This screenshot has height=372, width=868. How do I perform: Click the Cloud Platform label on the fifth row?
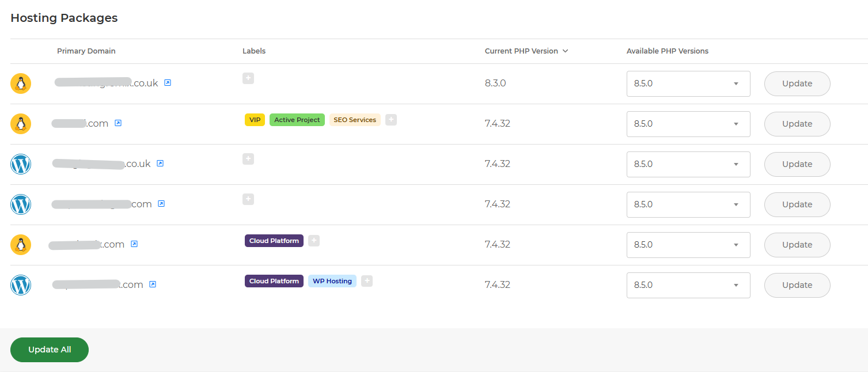pyautogui.click(x=274, y=240)
